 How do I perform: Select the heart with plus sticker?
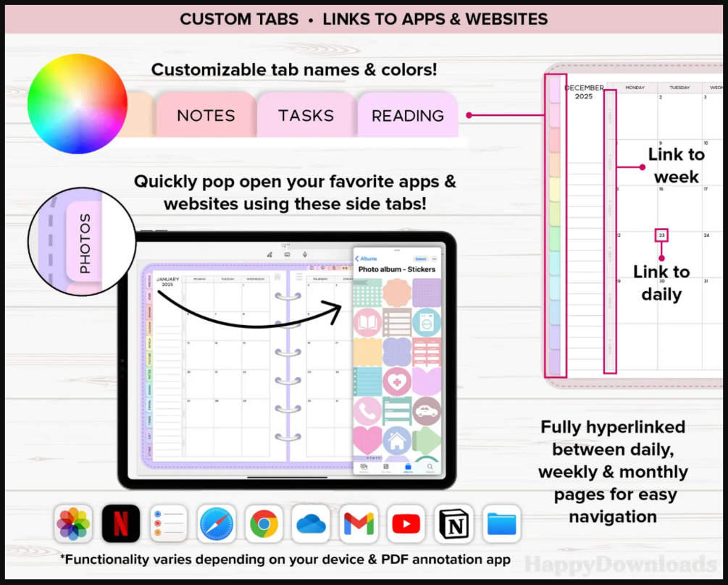[397, 382]
